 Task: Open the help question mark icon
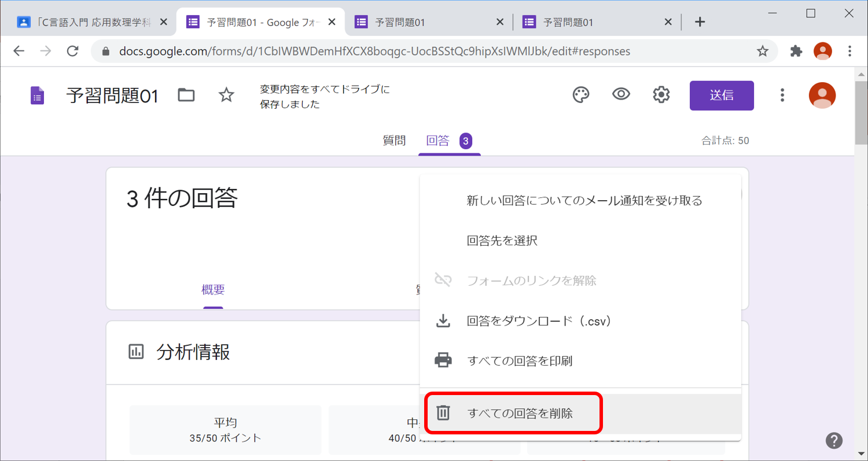pos(834,440)
